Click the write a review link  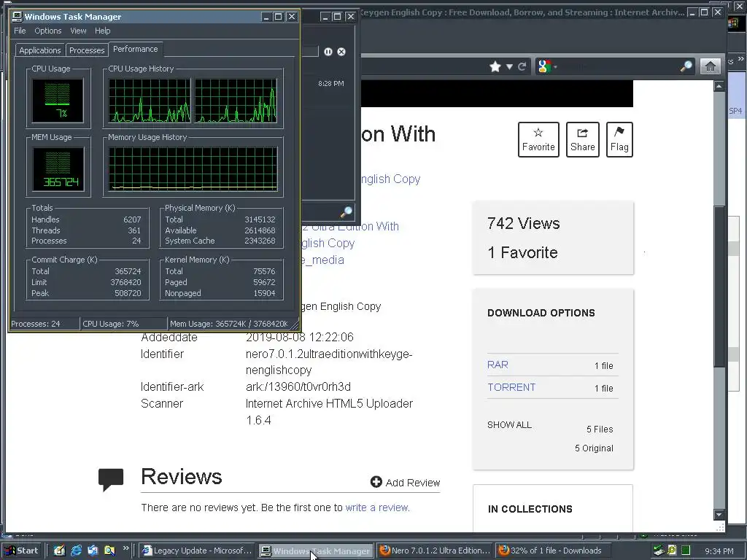376,507
